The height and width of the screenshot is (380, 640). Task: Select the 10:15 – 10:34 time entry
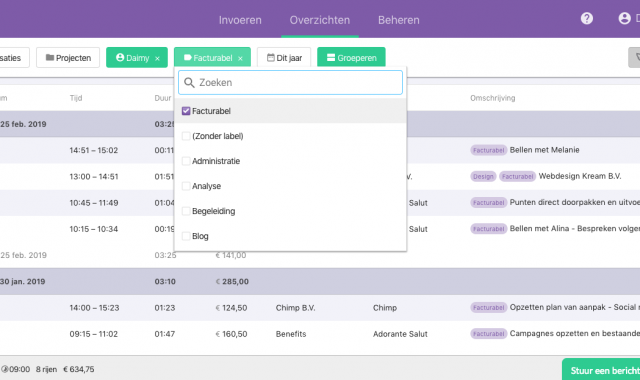(x=93, y=229)
